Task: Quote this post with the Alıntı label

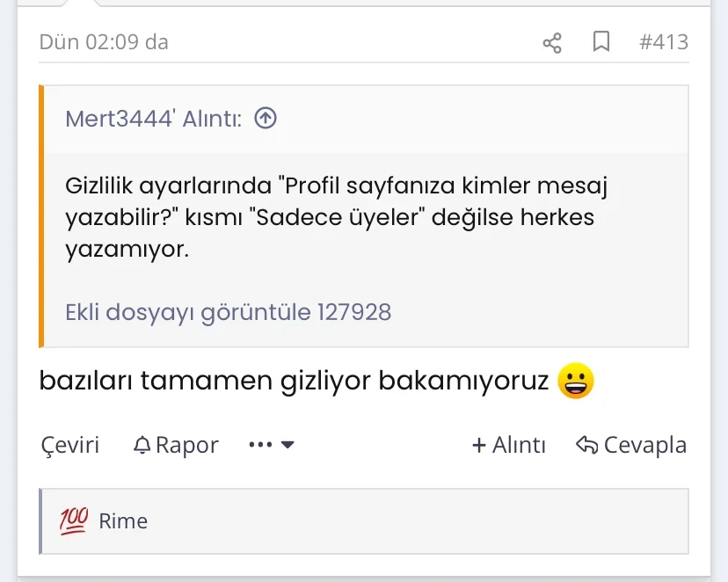Action: tap(519, 446)
